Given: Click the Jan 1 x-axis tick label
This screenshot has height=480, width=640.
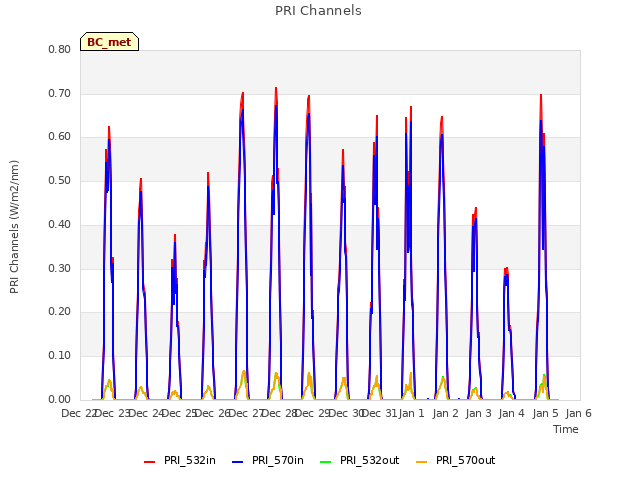Looking at the screenshot, I should 411,413.
